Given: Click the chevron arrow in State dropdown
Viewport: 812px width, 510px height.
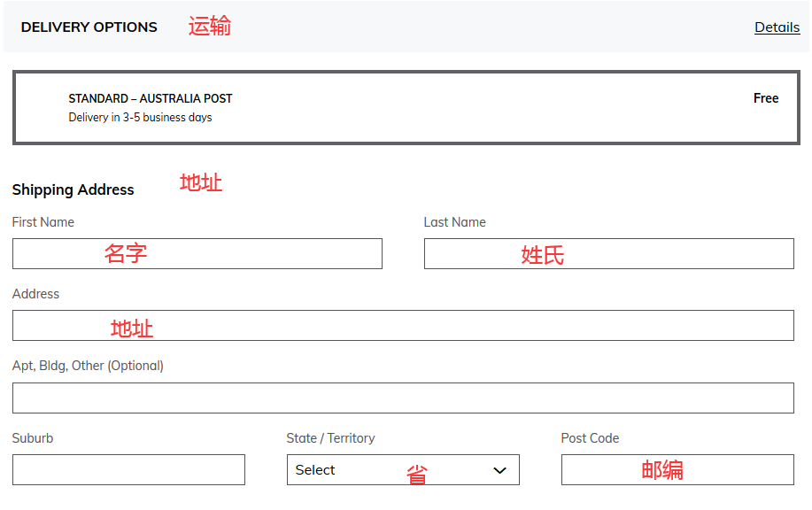Looking at the screenshot, I should (x=499, y=470).
